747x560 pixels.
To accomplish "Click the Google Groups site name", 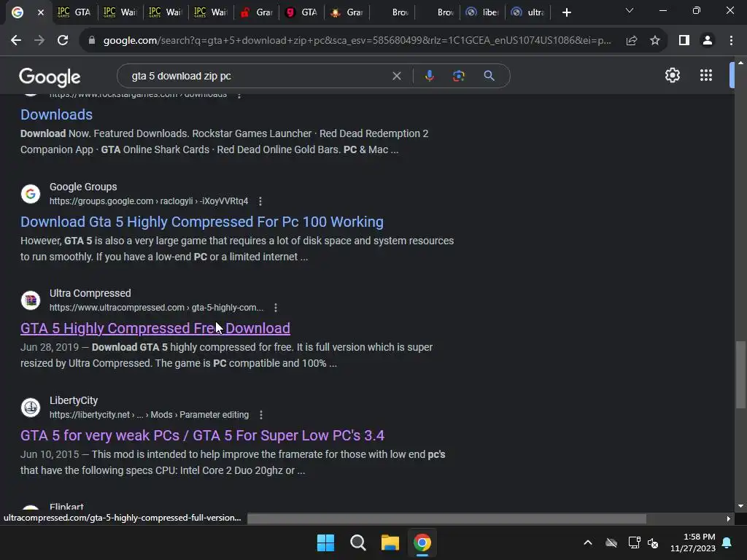I will click(x=83, y=187).
